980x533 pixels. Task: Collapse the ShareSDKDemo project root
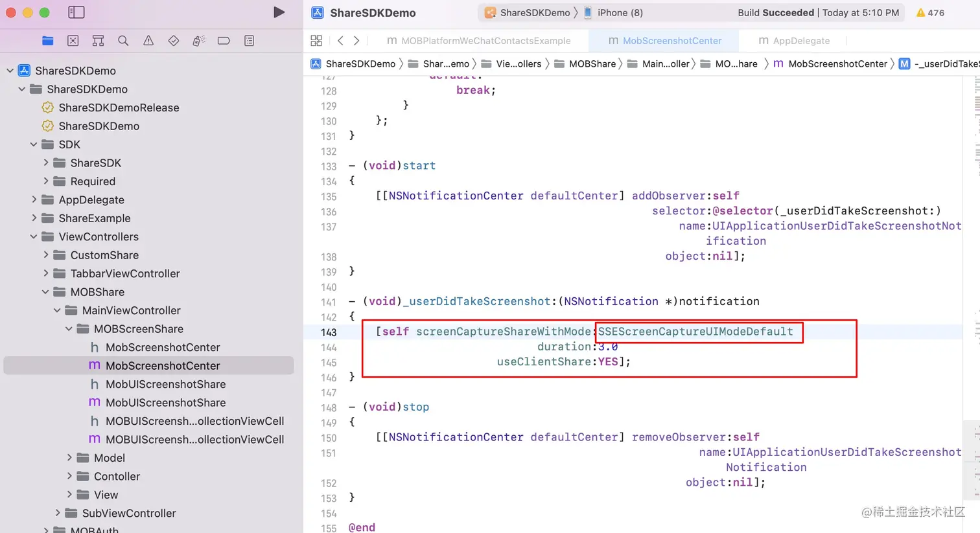click(10, 71)
